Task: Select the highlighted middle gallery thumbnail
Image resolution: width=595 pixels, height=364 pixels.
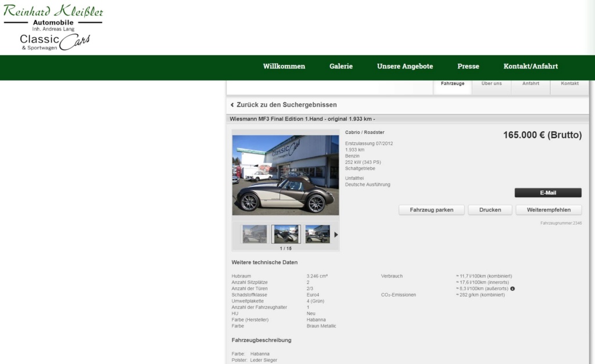Action: (286, 234)
